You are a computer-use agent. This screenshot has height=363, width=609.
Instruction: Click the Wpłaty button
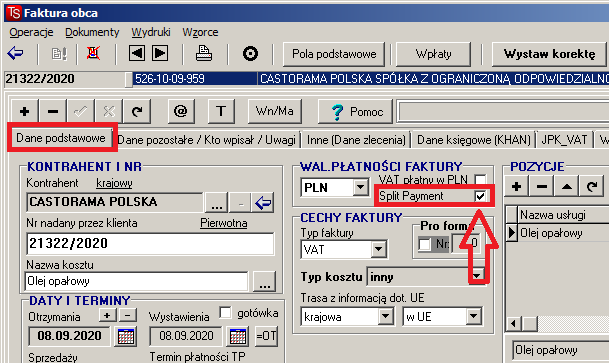(x=433, y=54)
